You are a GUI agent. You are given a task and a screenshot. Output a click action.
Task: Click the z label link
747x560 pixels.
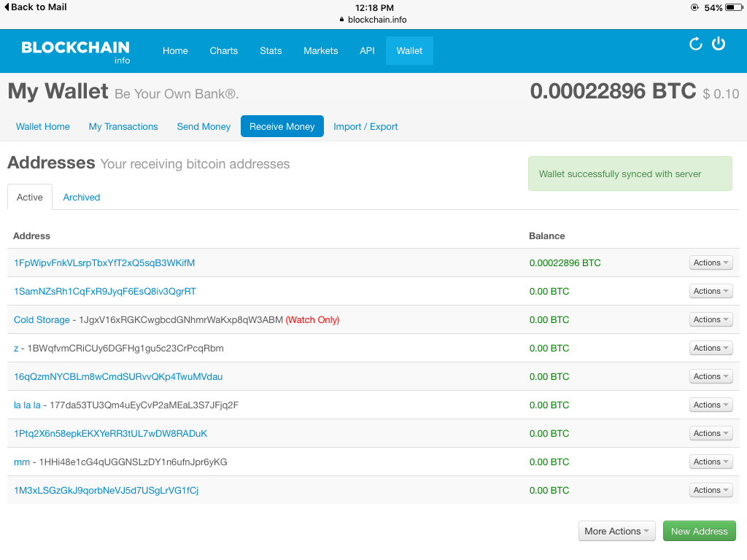click(x=16, y=349)
